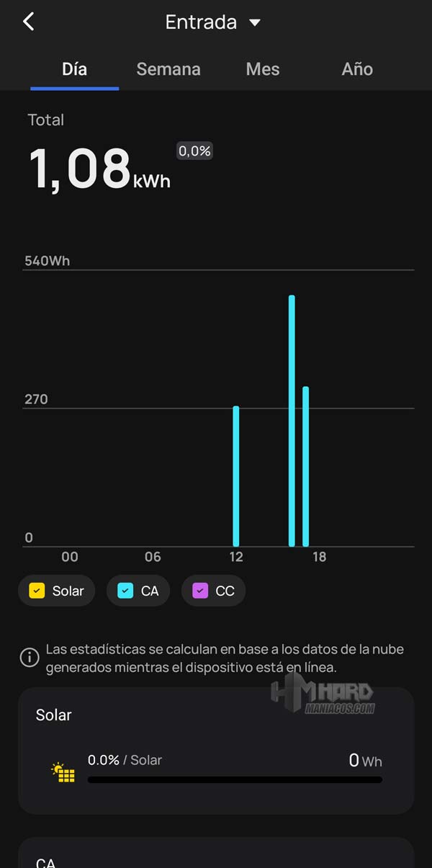Viewport: 432px width, 868px height.
Task: Click the Solar progress bar
Action: tap(235, 779)
